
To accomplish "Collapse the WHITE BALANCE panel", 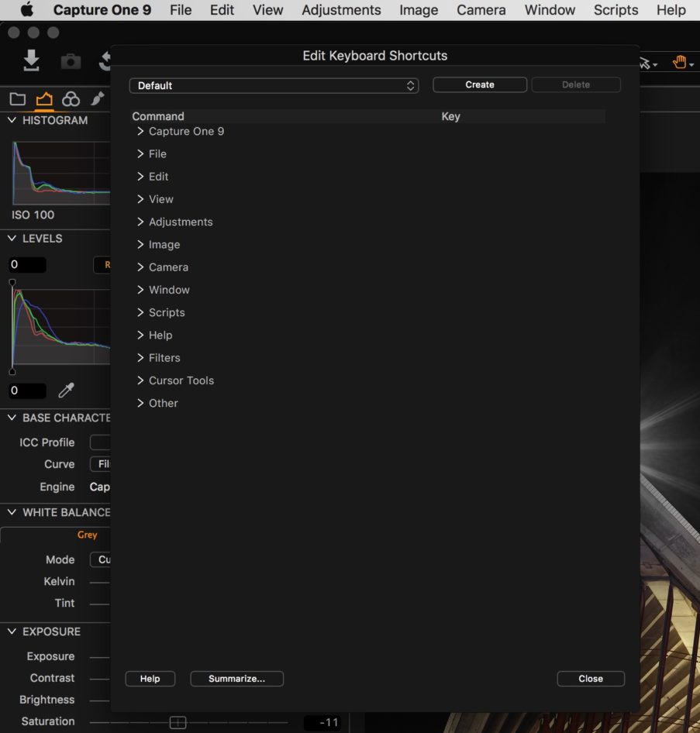I will point(11,512).
